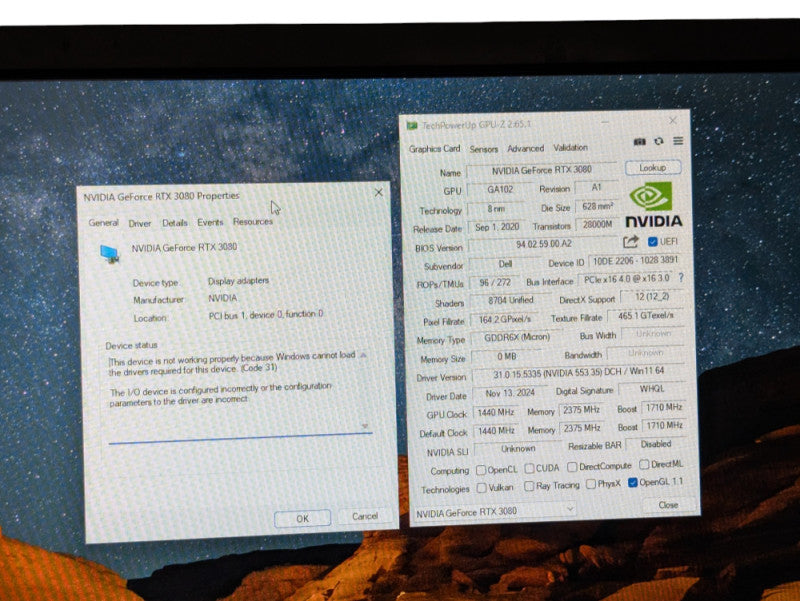800x601 pixels.
Task: Click GPU-Z refresh icon
Action: (659, 141)
